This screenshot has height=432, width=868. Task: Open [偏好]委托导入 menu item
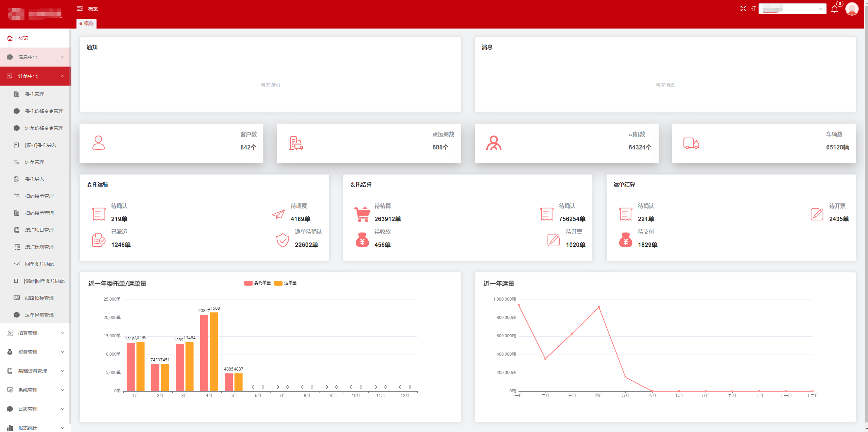point(35,145)
